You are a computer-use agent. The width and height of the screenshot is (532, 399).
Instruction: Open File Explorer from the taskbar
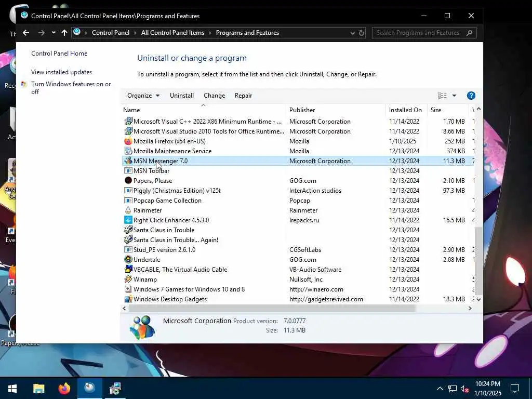pos(38,388)
